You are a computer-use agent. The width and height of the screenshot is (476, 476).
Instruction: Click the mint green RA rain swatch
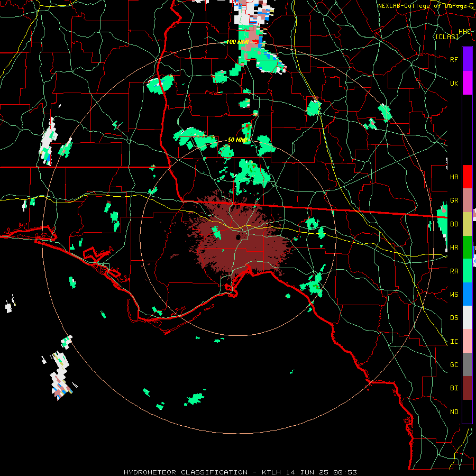pos(467,271)
